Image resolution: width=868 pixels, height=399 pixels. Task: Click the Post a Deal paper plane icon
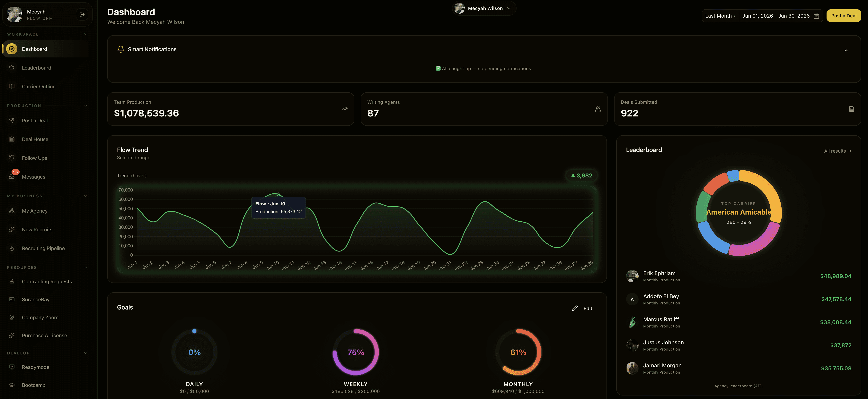(12, 121)
